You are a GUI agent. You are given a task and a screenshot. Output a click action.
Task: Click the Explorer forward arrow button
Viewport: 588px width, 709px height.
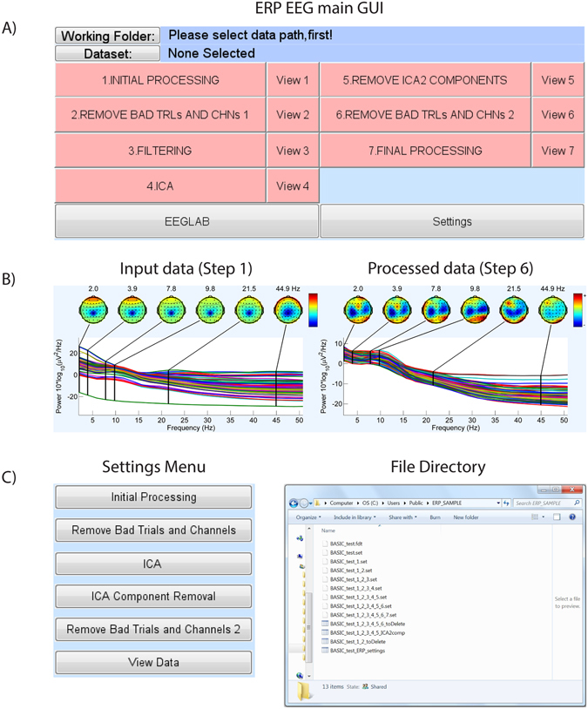click(x=304, y=503)
